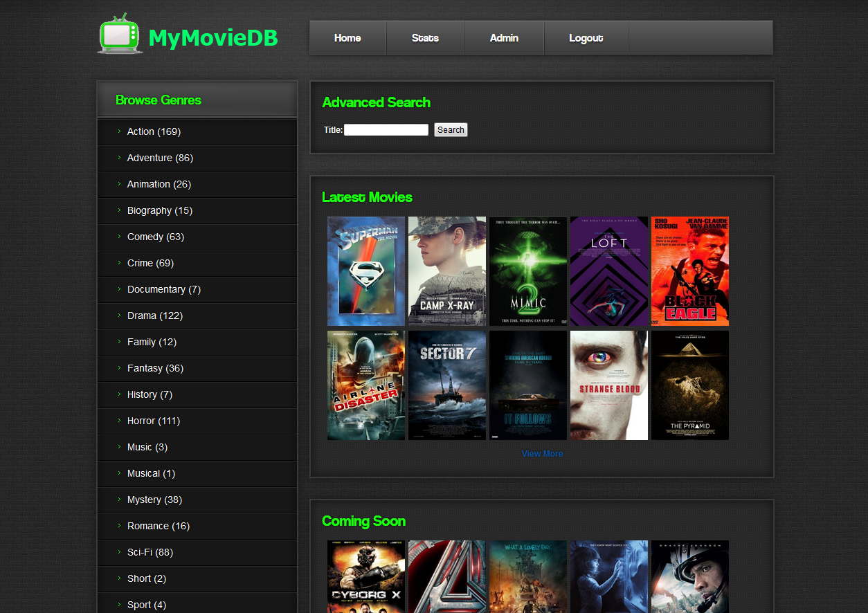Click the Title search input field

tap(386, 129)
